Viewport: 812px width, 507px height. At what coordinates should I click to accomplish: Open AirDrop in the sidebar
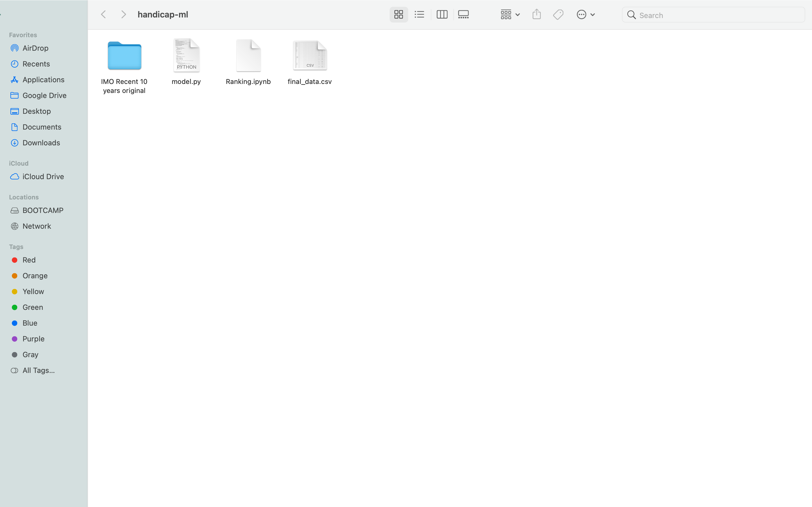coord(35,48)
